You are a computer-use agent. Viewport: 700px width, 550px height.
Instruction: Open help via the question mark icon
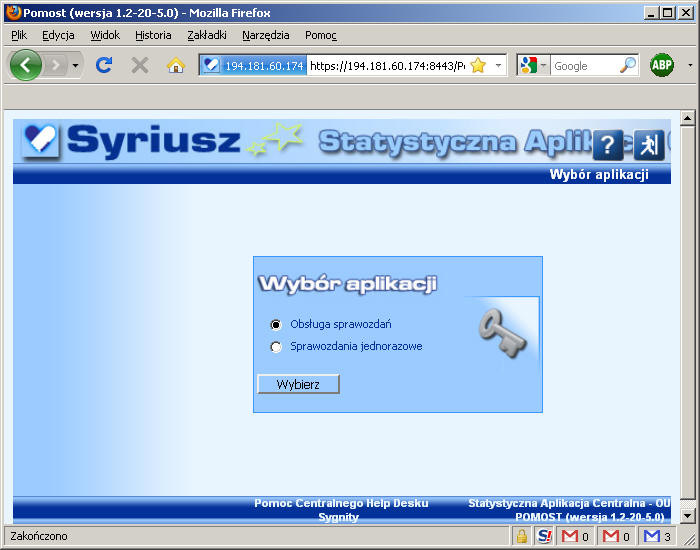(x=608, y=145)
